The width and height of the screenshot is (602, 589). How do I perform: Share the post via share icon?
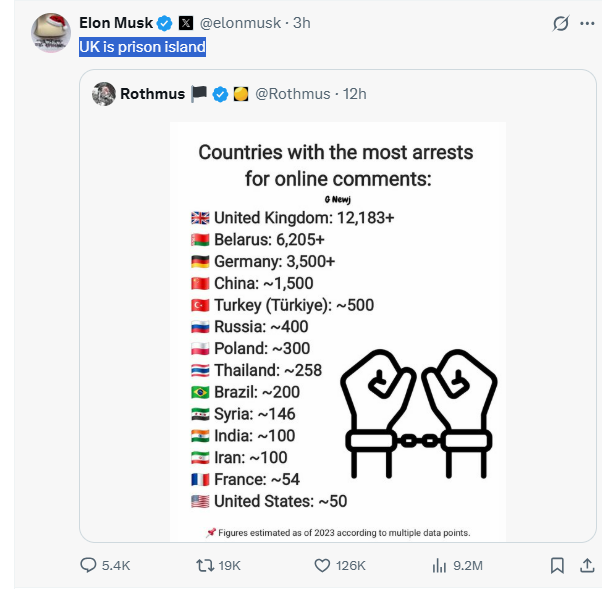[587, 565]
